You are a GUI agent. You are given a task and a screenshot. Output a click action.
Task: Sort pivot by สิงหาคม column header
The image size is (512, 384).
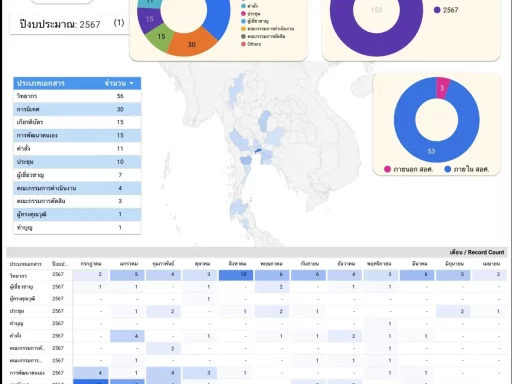point(237,264)
